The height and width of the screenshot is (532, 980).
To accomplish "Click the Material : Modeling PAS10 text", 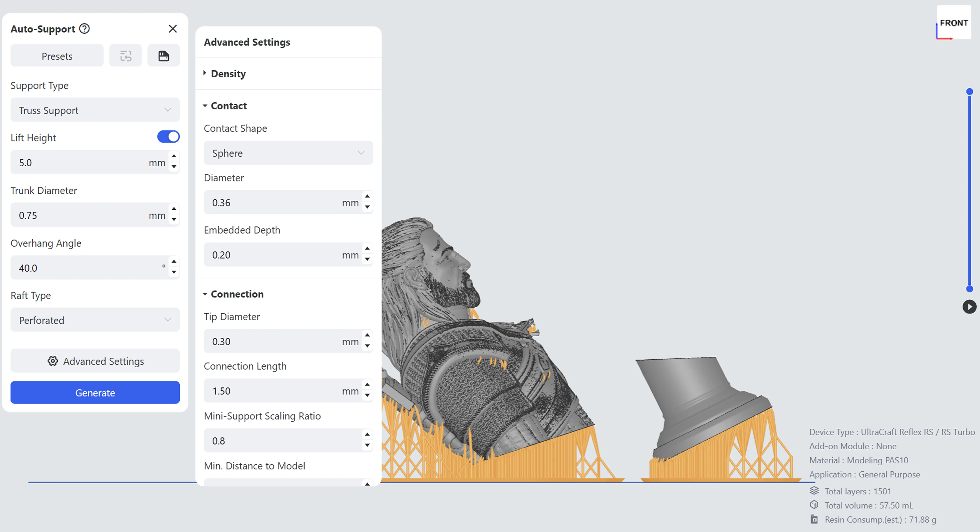I will click(x=859, y=460).
